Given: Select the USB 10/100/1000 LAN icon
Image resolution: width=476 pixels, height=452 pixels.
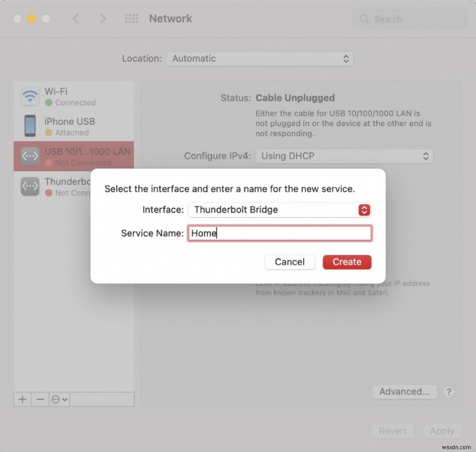Looking at the screenshot, I should tap(30, 156).
